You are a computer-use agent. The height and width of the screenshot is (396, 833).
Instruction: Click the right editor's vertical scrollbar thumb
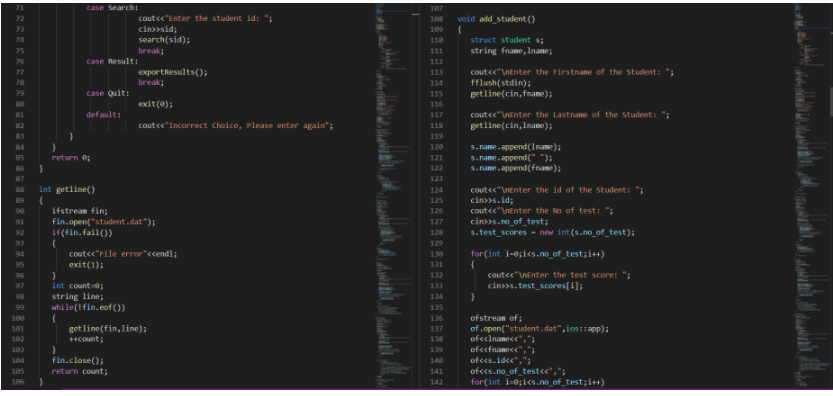tap(831, 102)
